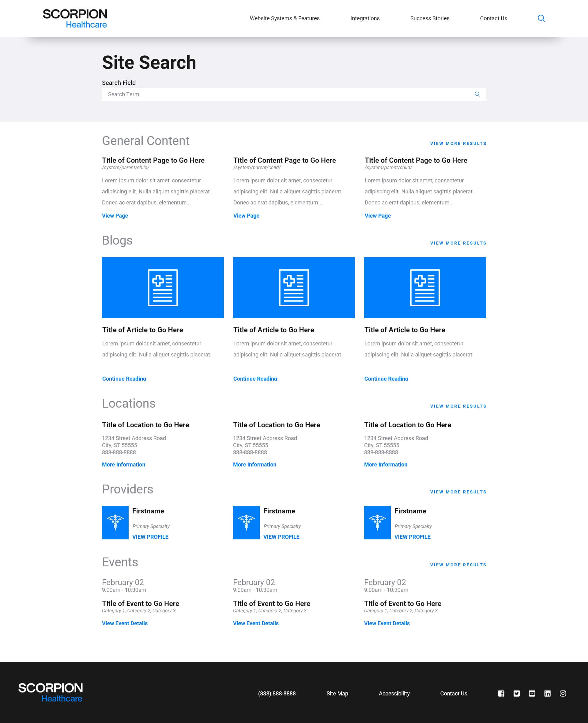Image resolution: width=588 pixels, height=723 pixels.
Task: Open Website Systems & Features menu item
Action: point(285,18)
